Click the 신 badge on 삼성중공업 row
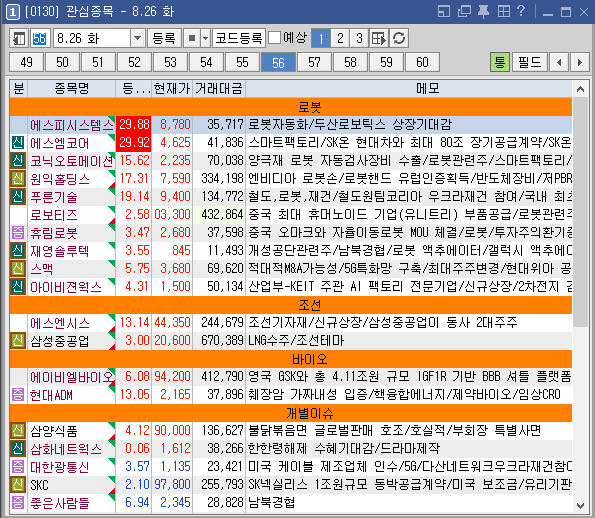Viewport: 595px width, 518px height. [x=18, y=340]
